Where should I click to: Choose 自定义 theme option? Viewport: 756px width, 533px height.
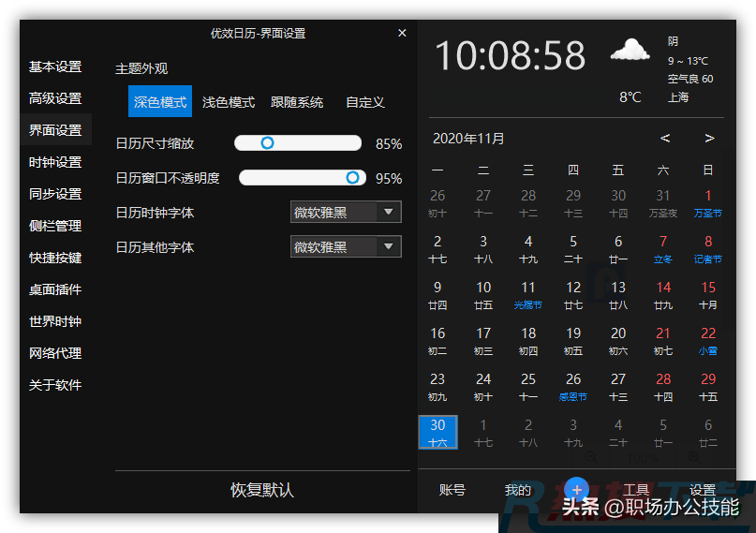tap(365, 102)
